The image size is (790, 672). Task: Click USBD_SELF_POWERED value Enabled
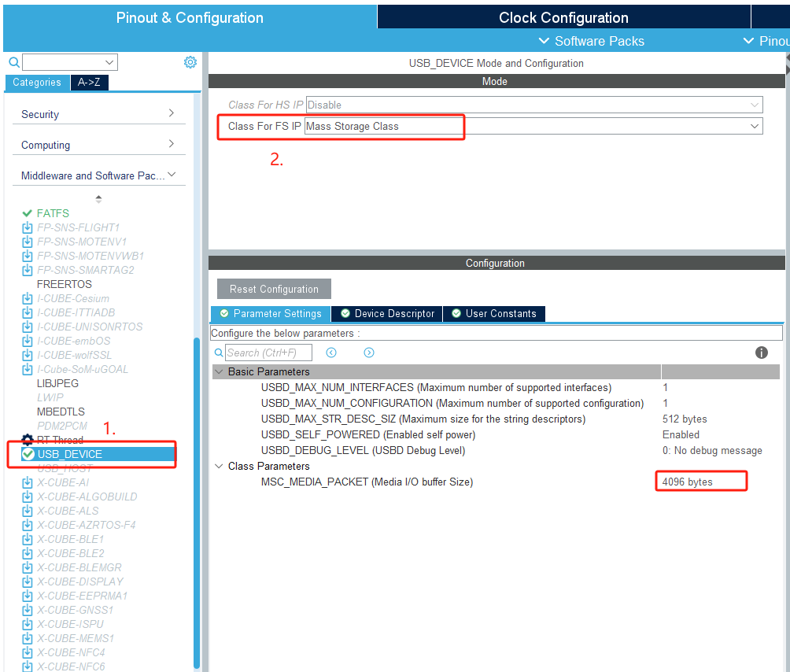(681, 434)
